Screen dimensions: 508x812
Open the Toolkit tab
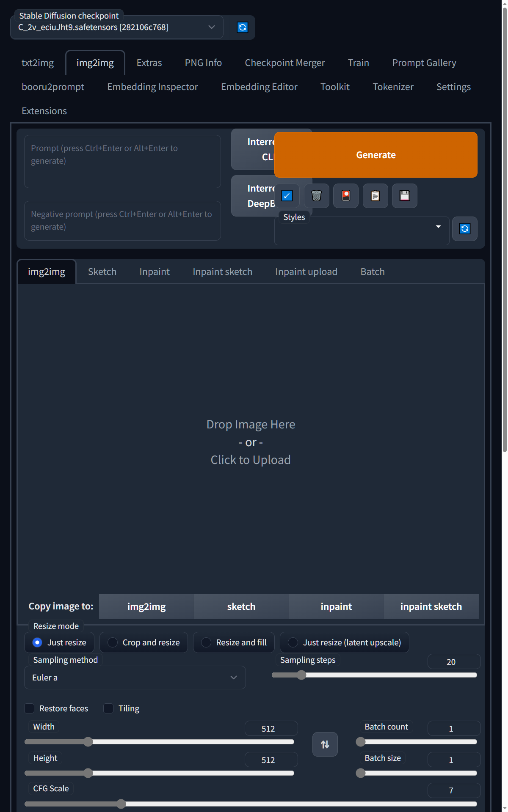335,87
